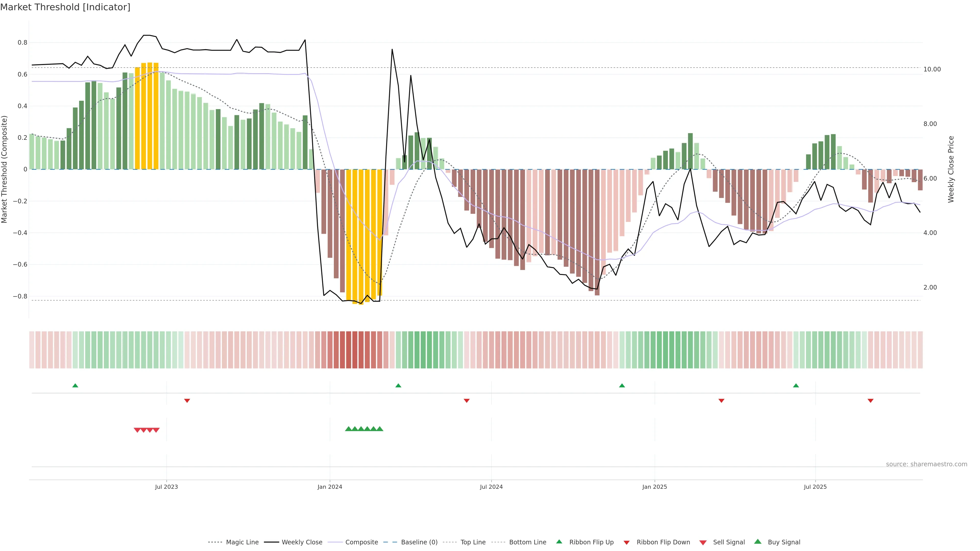Click the last green flip-up marker near Jul 2025
This screenshot has width=980, height=551.
796,386
